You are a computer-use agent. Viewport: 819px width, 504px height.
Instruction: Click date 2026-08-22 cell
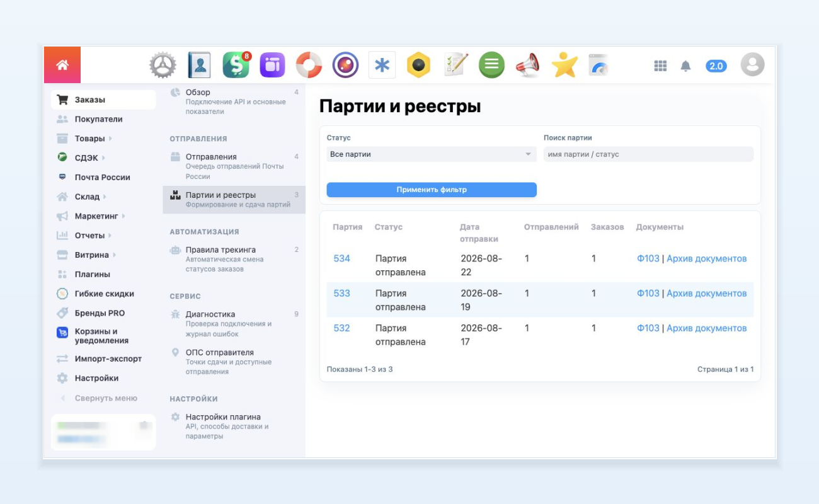pyautogui.click(x=481, y=266)
